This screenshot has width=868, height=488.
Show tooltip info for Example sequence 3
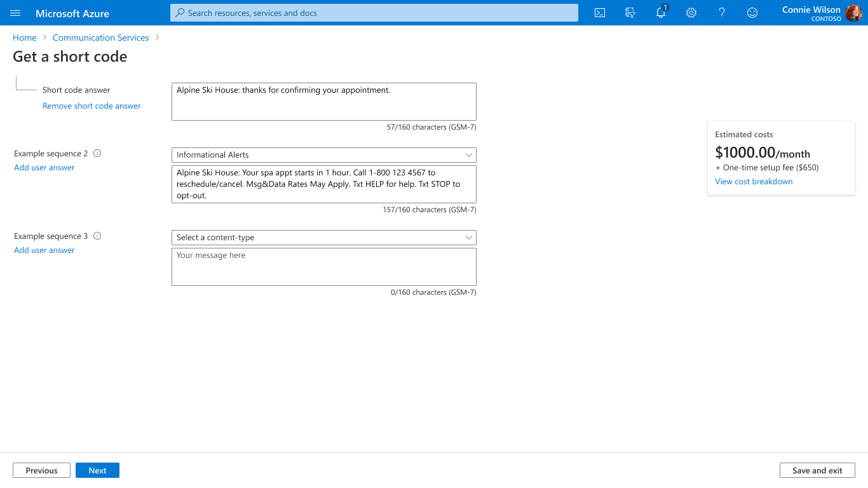tap(97, 235)
